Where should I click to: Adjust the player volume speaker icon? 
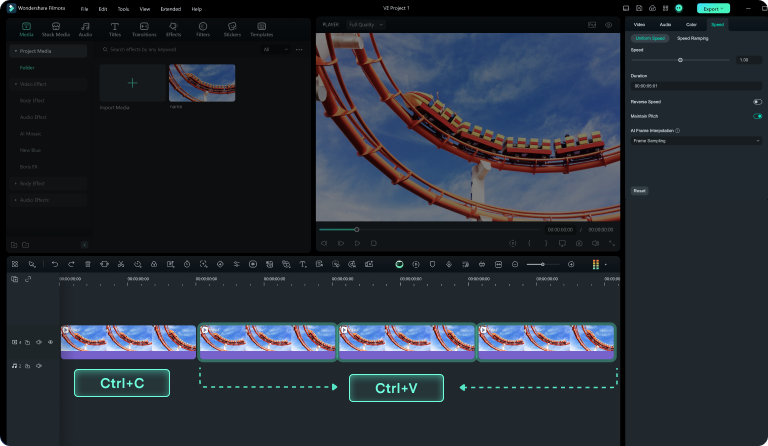tap(595, 243)
